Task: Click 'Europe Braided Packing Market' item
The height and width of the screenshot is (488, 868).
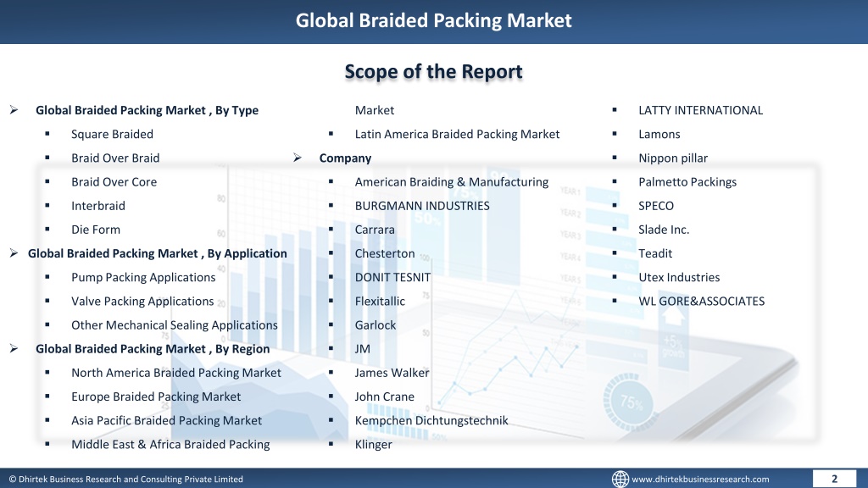Action: click(156, 396)
